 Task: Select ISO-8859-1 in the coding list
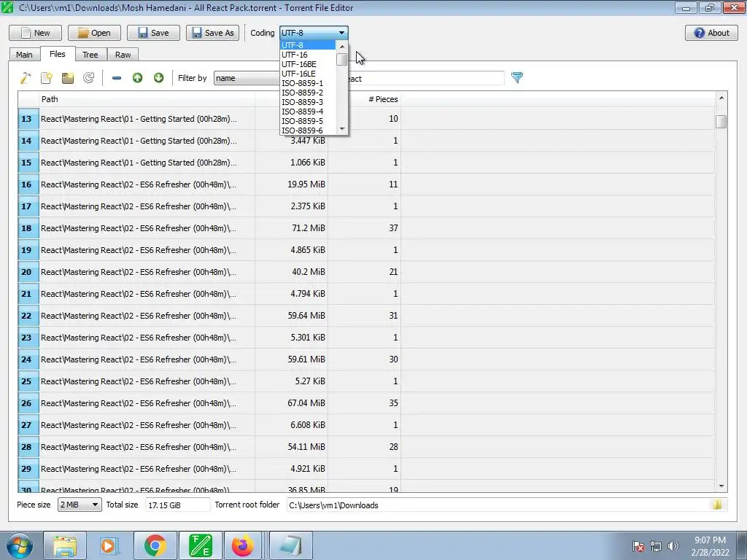pyautogui.click(x=308, y=83)
